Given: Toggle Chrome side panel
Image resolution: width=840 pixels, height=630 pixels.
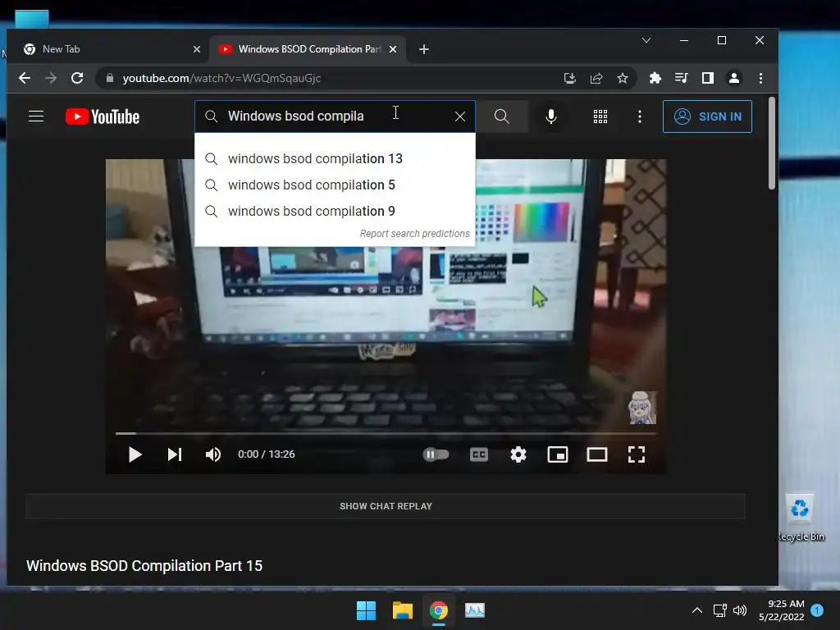Looking at the screenshot, I should 708,78.
